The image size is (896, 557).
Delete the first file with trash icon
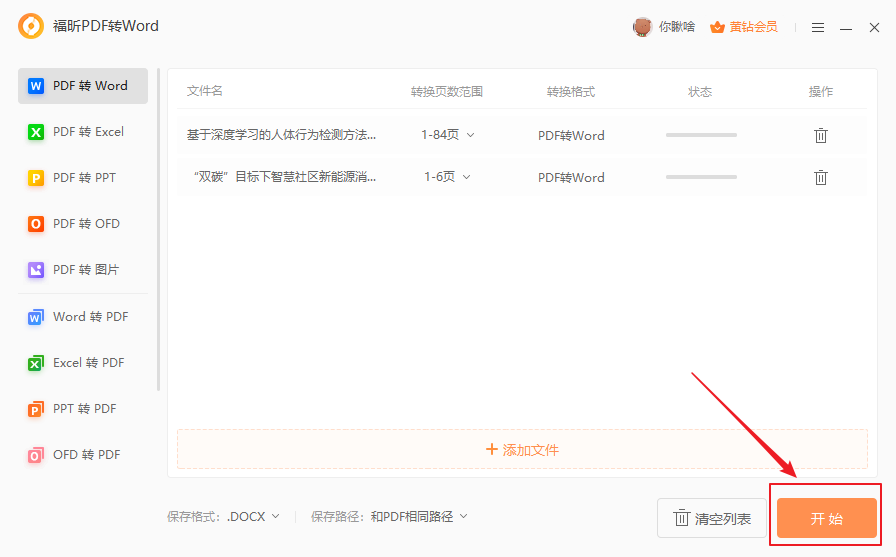click(x=820, y=135)
